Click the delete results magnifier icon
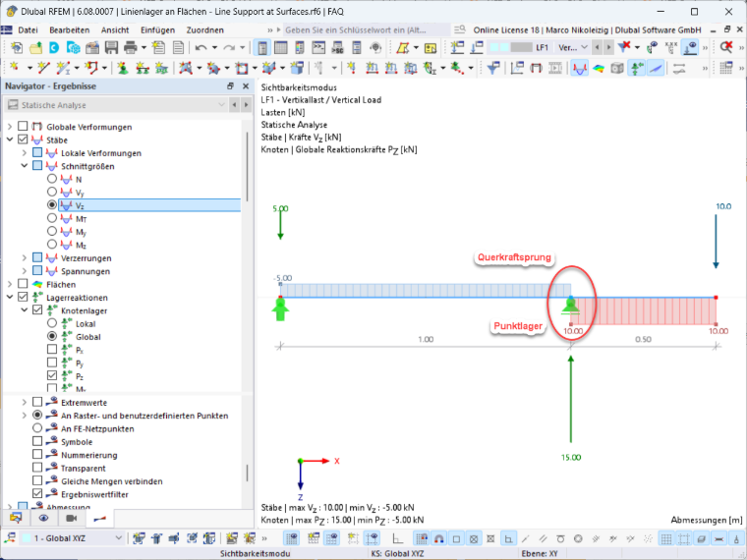The height and width of the screenshot is (560, 747). point(726,47)
